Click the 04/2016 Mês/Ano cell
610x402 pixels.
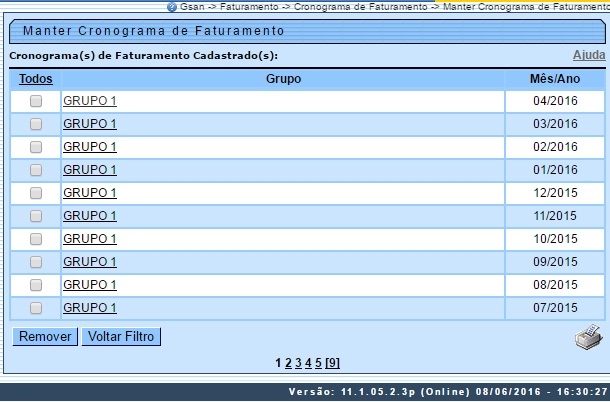[x=555, y=101]
